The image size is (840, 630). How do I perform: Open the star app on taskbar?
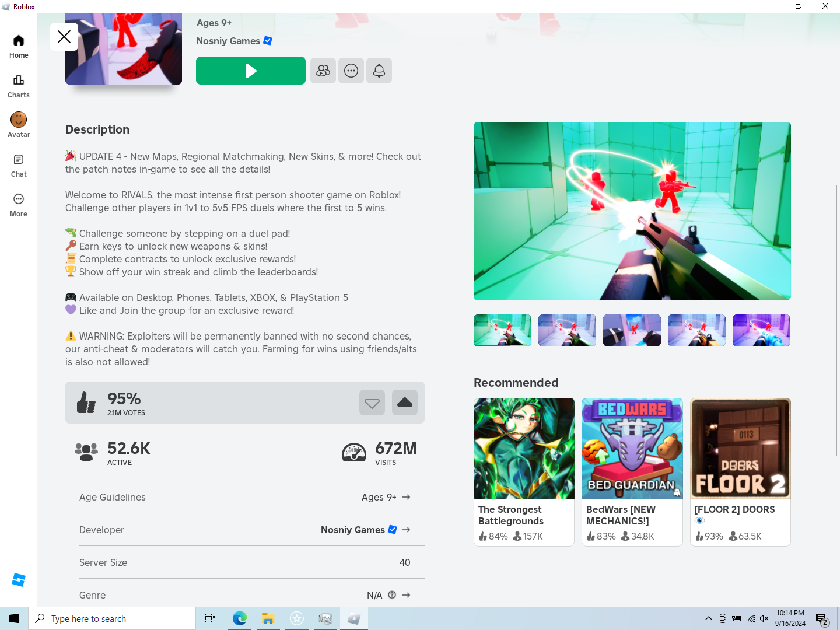pyautogui.click(x=297, y=618)
